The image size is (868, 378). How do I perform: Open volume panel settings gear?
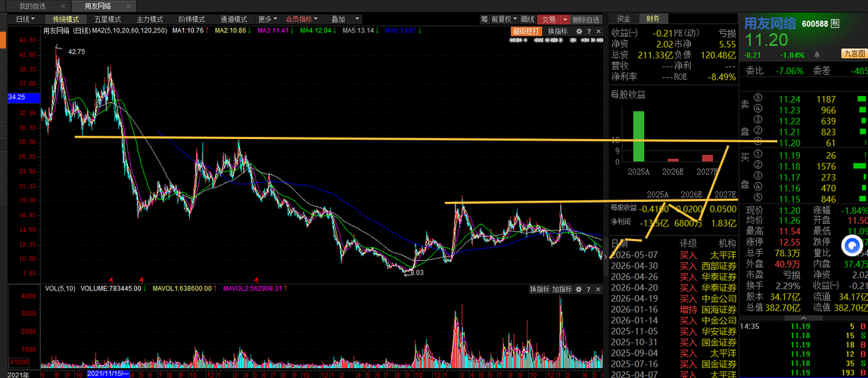tap(579, 289)
